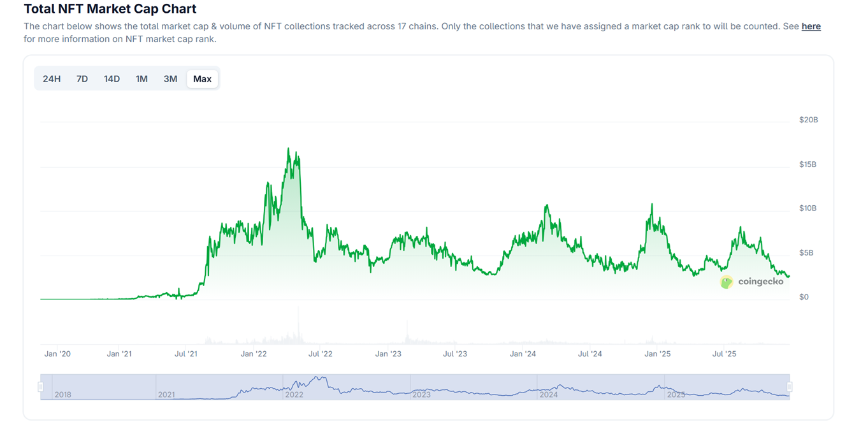Click the Max time range button

(202, 78)
